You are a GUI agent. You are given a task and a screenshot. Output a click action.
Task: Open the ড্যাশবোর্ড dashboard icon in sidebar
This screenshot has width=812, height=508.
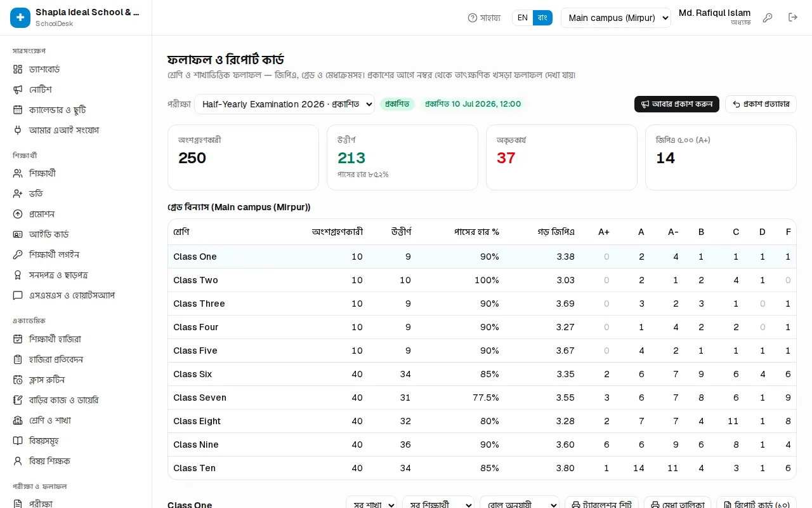(18, 69)
